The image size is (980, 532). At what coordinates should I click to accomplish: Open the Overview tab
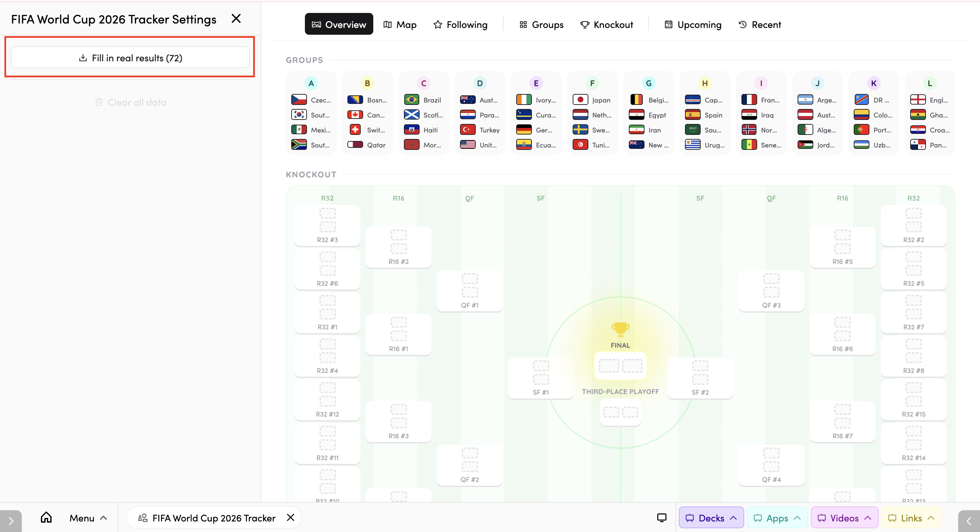339,25
